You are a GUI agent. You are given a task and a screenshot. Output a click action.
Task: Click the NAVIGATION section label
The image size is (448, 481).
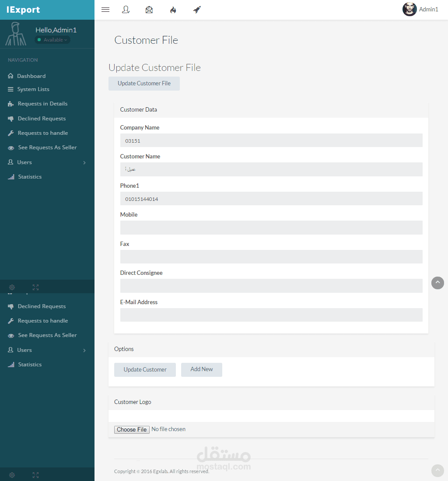(x=23, y=60)
